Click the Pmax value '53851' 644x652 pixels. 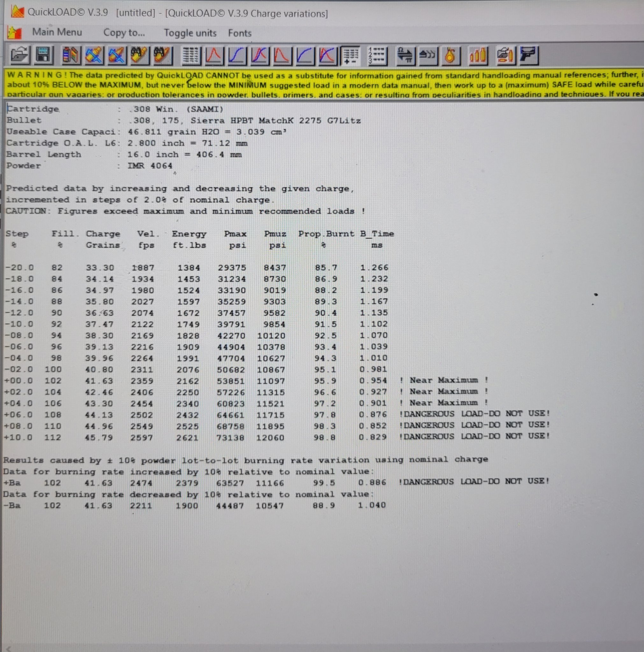coord(231,381)
